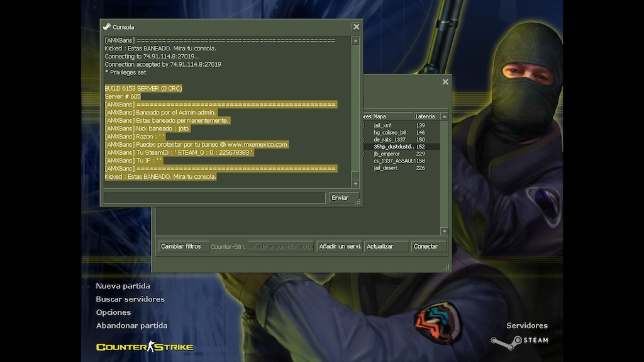Close the Consola window
This screenshot has width=644, height=362.
tap(356, 26)
